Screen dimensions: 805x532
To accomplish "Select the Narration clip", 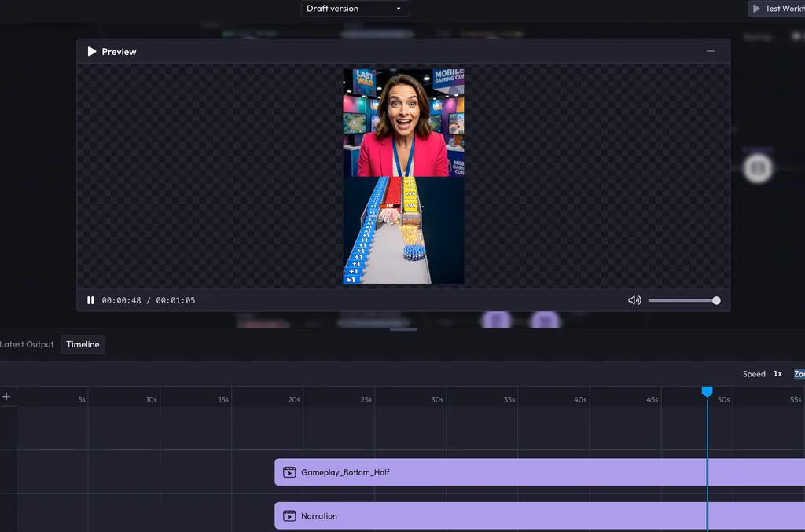I will (x=539, y=515).
